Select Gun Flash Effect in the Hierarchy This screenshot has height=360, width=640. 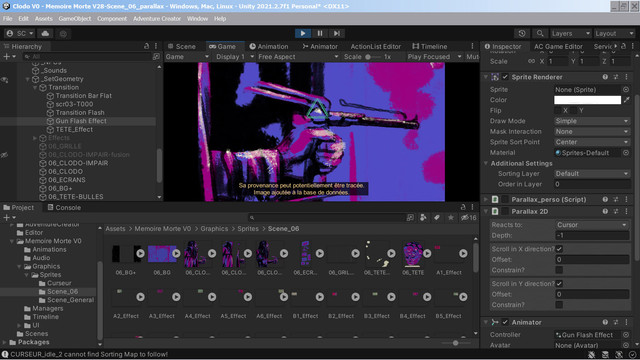(81, 121)
